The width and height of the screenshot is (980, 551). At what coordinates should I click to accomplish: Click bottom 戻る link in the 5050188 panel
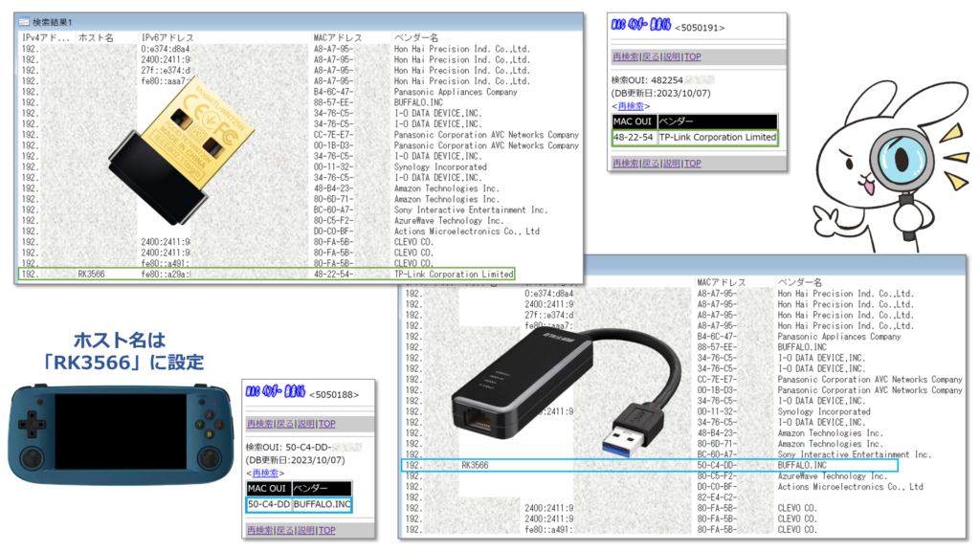[285, 530]
